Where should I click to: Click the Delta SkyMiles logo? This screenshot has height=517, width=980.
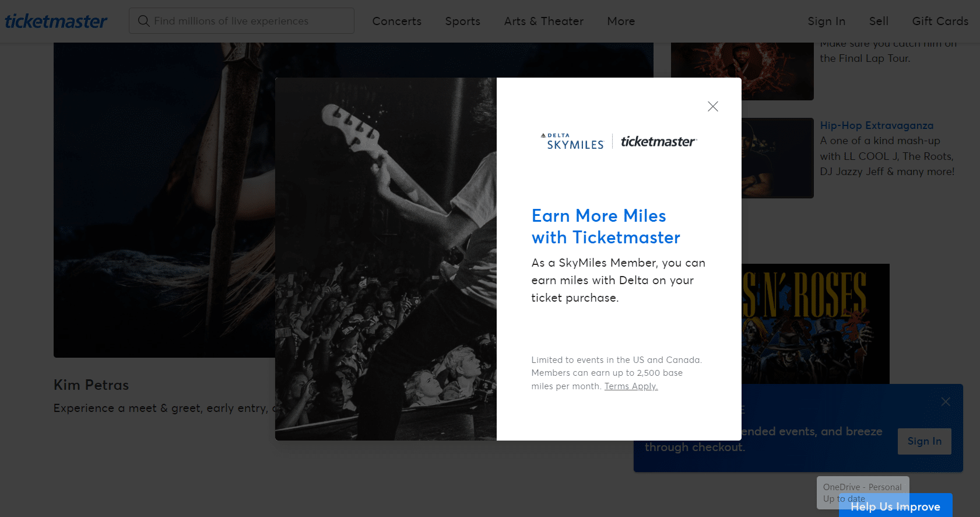[x=572, y=142]
